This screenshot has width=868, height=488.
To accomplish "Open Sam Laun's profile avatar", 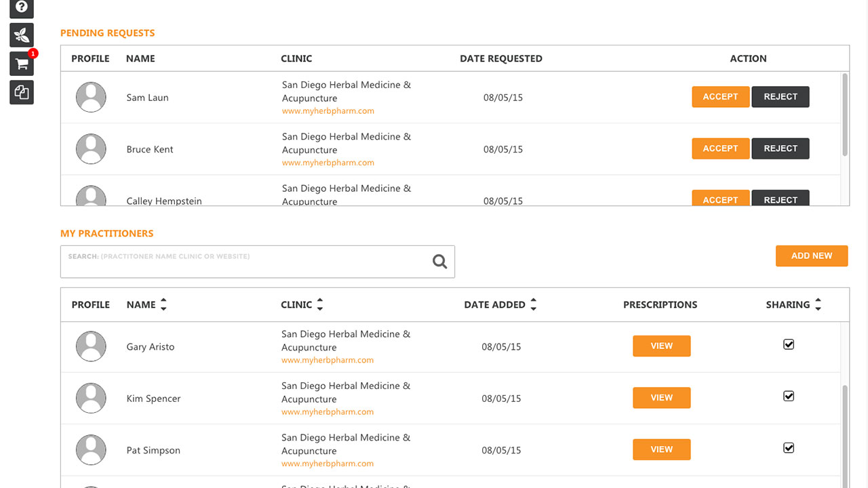I will (91, 98).
